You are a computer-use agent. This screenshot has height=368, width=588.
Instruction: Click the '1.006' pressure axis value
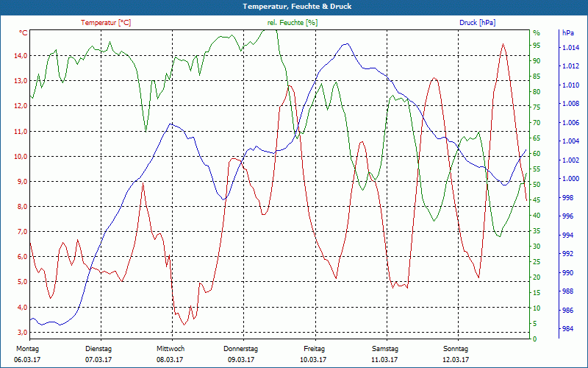coord(570,123)
